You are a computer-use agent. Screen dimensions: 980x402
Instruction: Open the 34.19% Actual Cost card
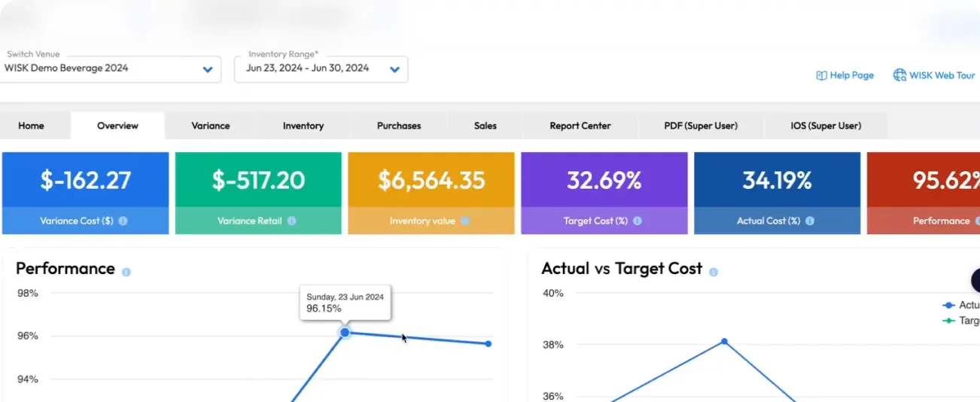777,193
